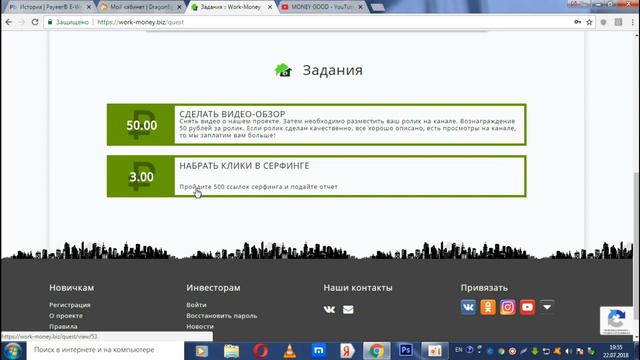Switch to Chrome in the taskbar

[376, 351]
